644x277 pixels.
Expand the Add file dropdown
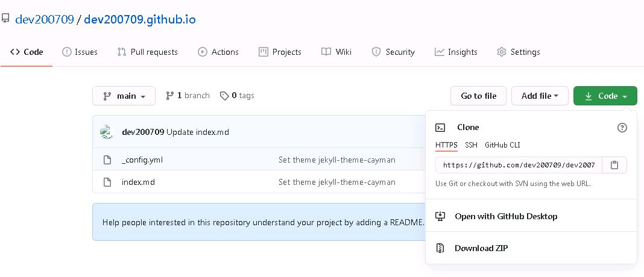click(x=540, y=96)
